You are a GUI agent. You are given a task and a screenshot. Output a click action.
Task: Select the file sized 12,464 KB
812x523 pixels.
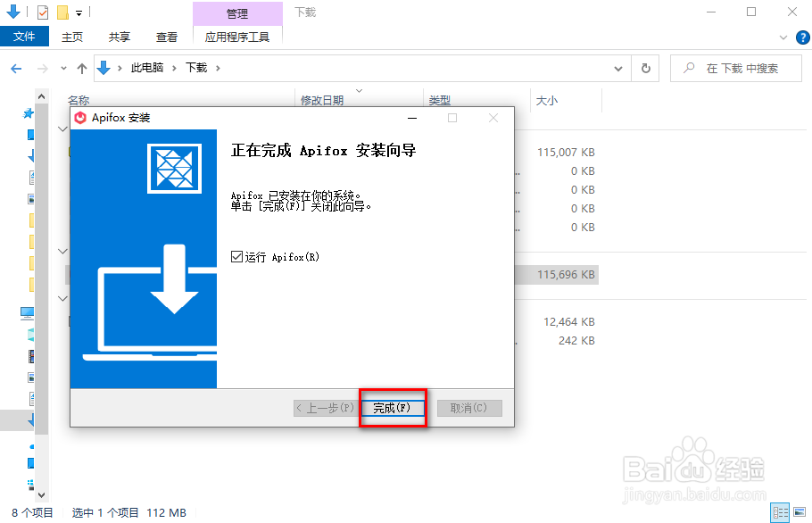tap(569, 321)
